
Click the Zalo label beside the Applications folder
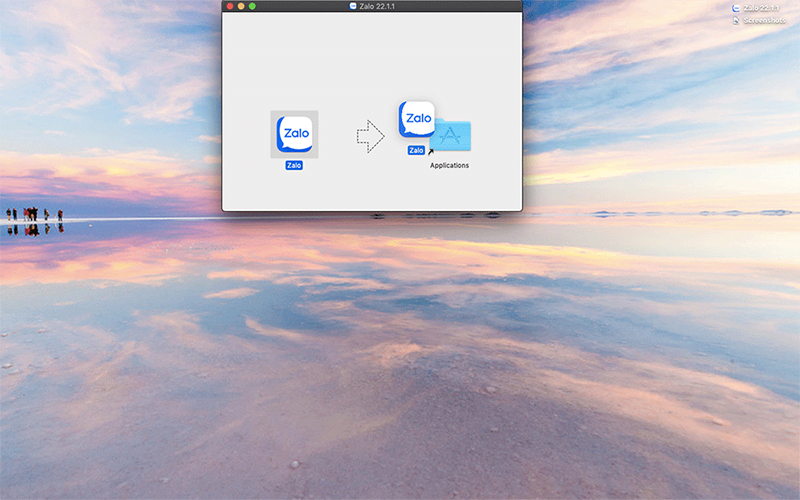(x=416, y=150)
